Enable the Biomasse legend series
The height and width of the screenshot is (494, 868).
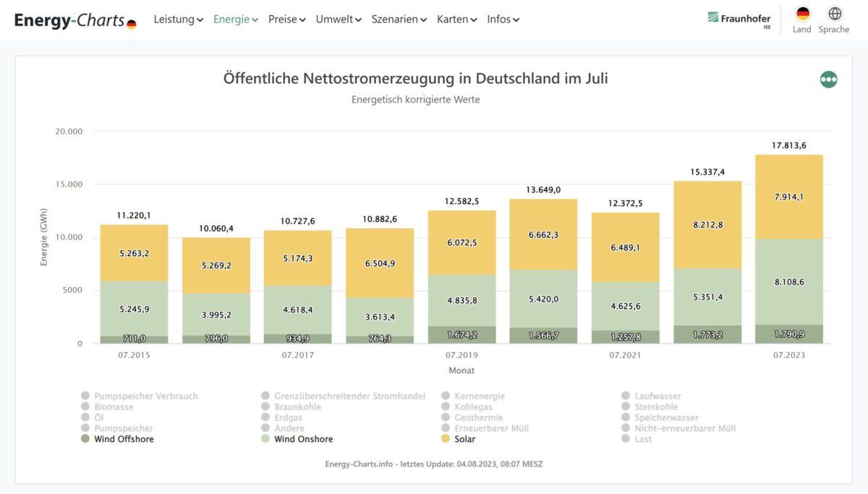click(x=113, y=407)
